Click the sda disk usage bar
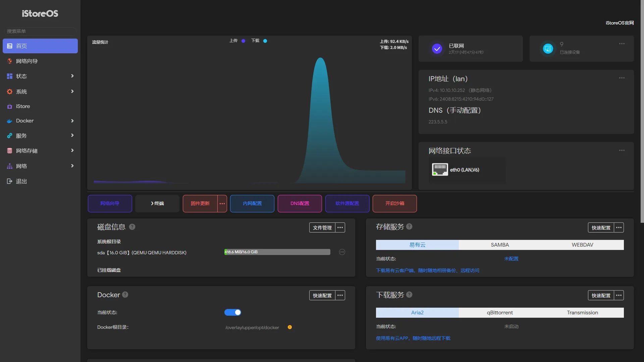The height and width of the screenshot is (362, 644). [277, 252]
